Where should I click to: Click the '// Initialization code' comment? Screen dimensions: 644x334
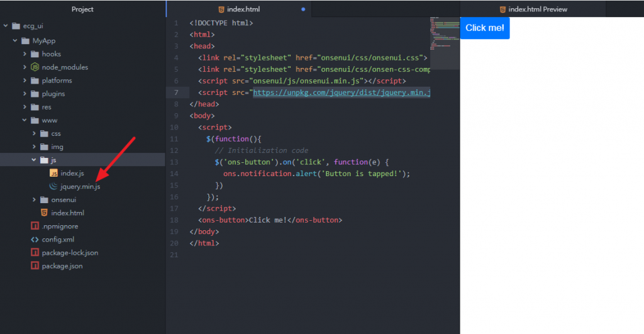262,150
